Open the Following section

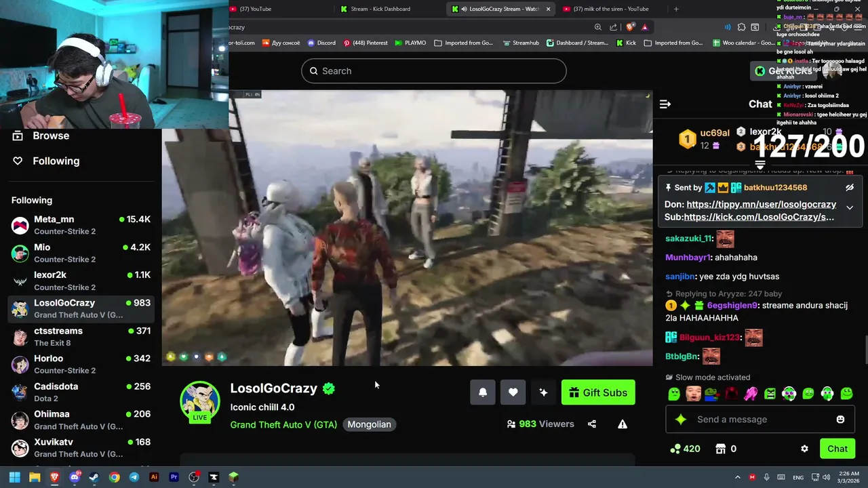click(x=46, y=161)
